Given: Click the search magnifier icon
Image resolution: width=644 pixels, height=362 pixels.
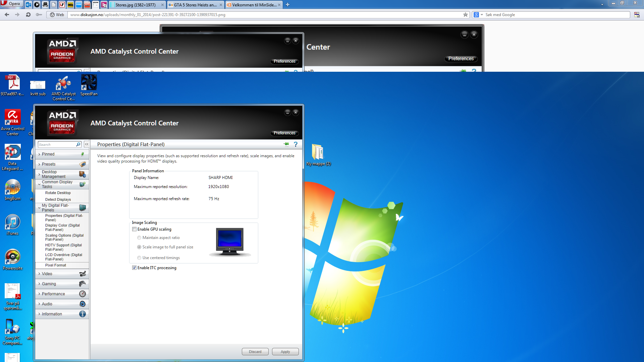Looking at the screenshot, I should click(x=78, y=144).
